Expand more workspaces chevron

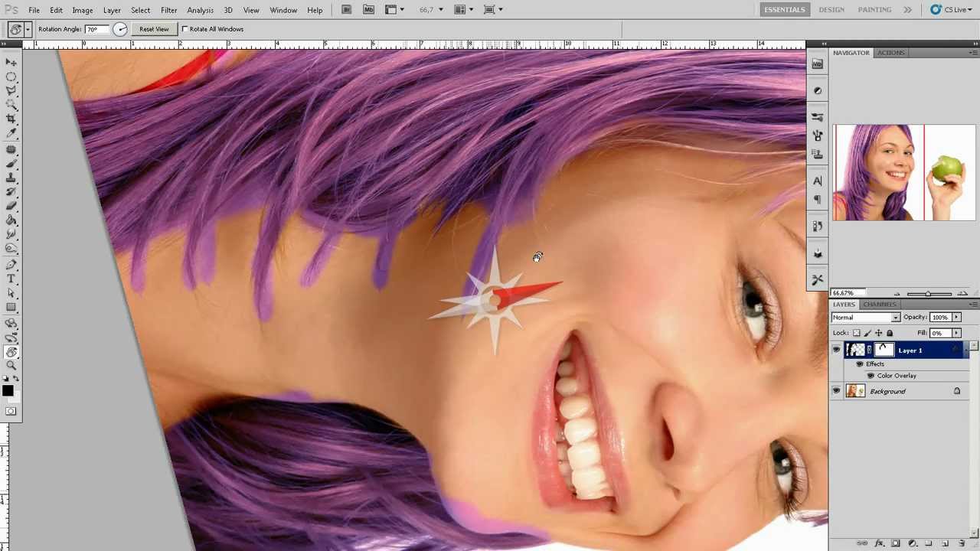(x=907, y=9)
